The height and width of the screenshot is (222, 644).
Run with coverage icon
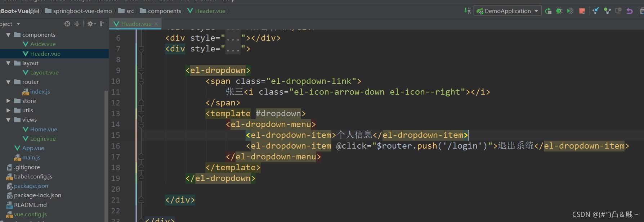[570, 11]
